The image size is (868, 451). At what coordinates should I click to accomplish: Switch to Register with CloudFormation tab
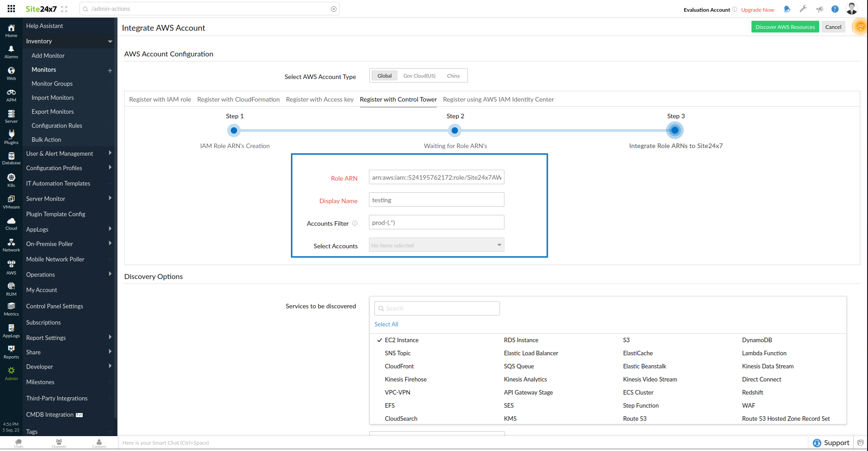tap(238, 99)
